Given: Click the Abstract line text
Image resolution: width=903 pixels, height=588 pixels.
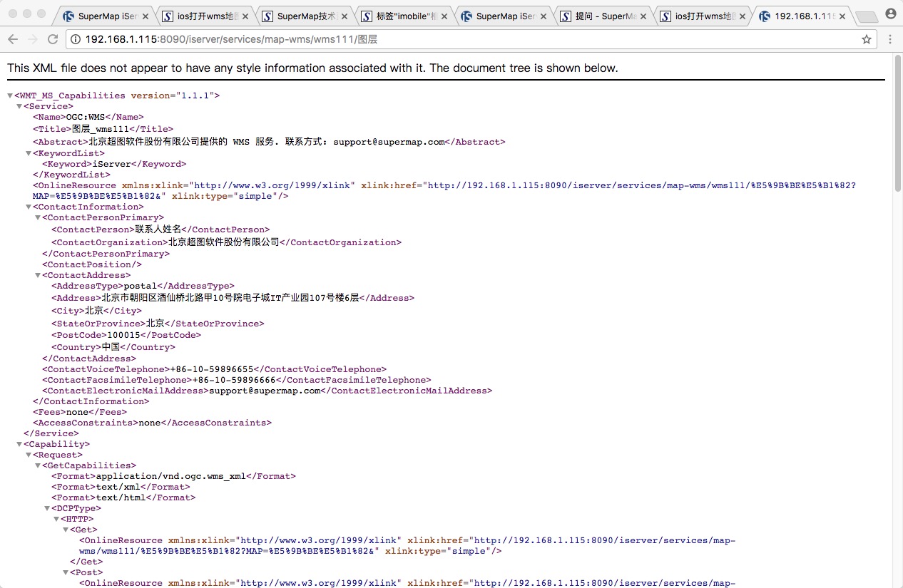Looking at the screenshot, I should coord(269,142).
